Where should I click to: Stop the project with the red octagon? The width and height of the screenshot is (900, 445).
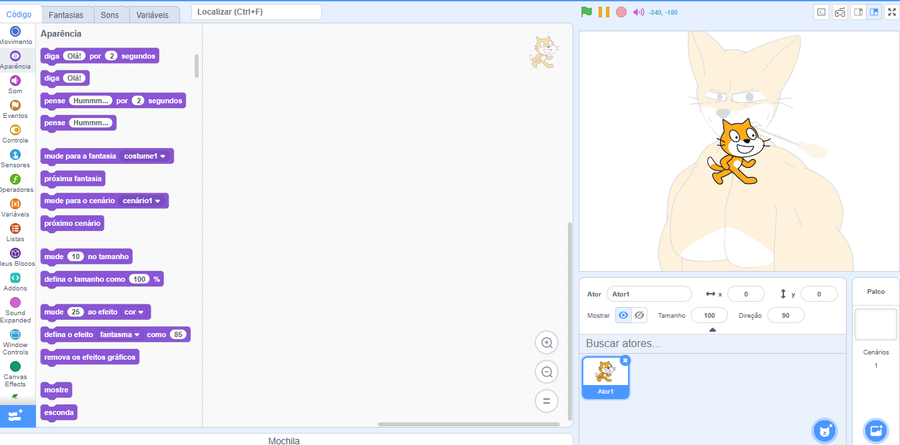(621, 11)
